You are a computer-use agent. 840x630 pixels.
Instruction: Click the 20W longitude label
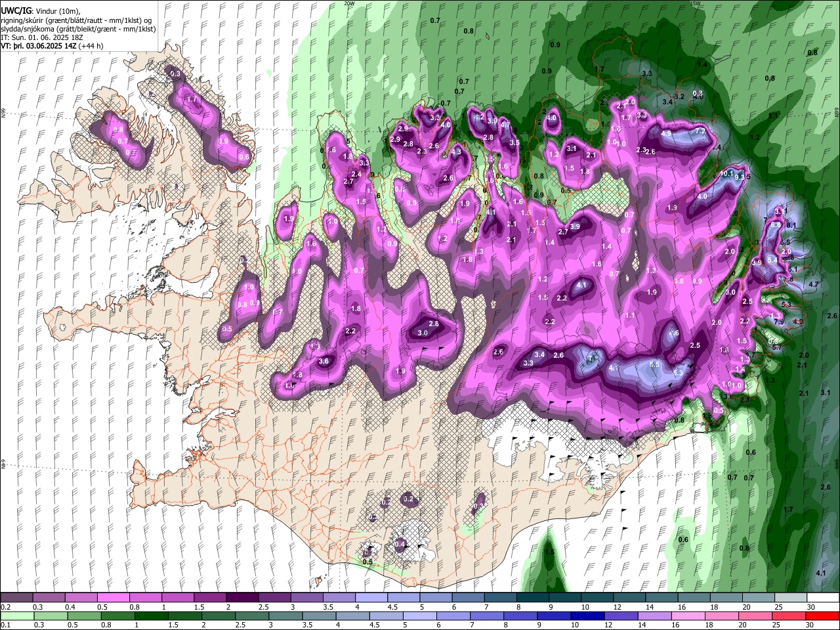point(349,3)
